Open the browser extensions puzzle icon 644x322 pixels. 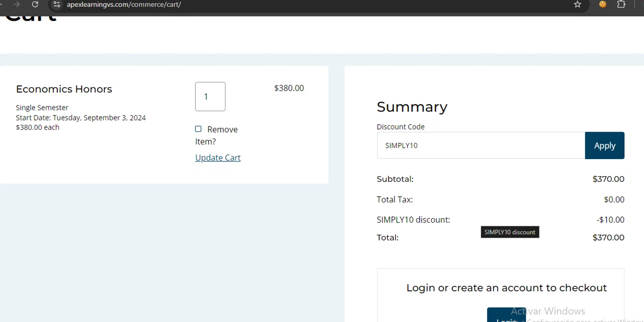coord(621,4)
